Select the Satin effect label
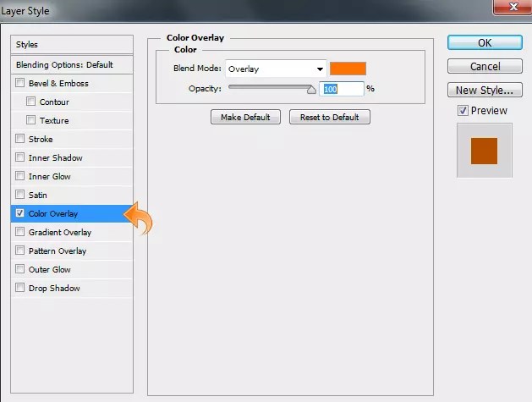 pos(38,195)
